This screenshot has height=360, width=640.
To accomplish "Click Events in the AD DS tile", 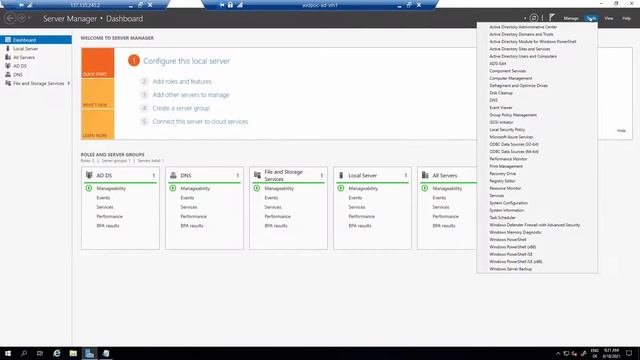I will (x=103, y=198).
